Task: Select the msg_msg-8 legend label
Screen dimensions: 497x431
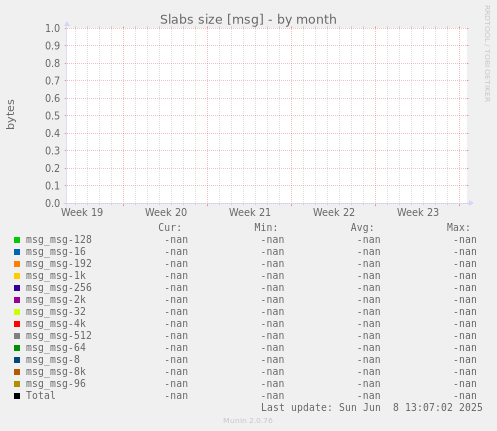Action: coord(53,360)
